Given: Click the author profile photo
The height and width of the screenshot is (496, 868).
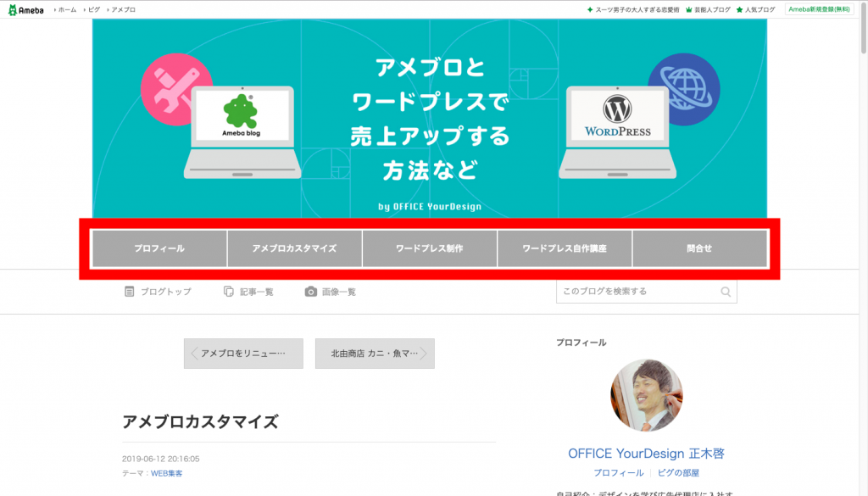Looking at the screenshot, I should click(x=646, y=395).
